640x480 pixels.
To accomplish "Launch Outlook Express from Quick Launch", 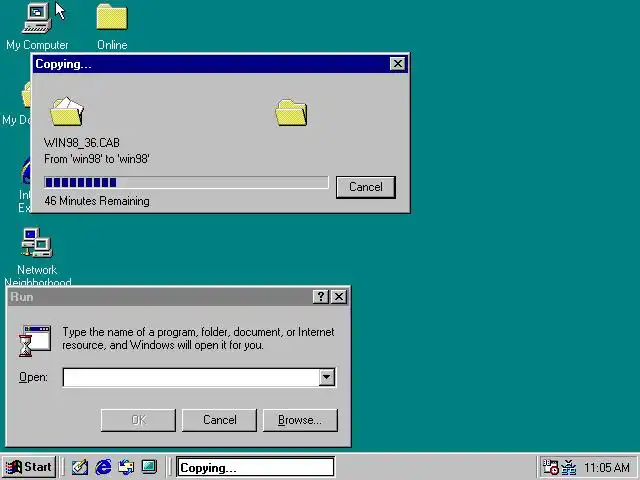I will pos(126,467).
